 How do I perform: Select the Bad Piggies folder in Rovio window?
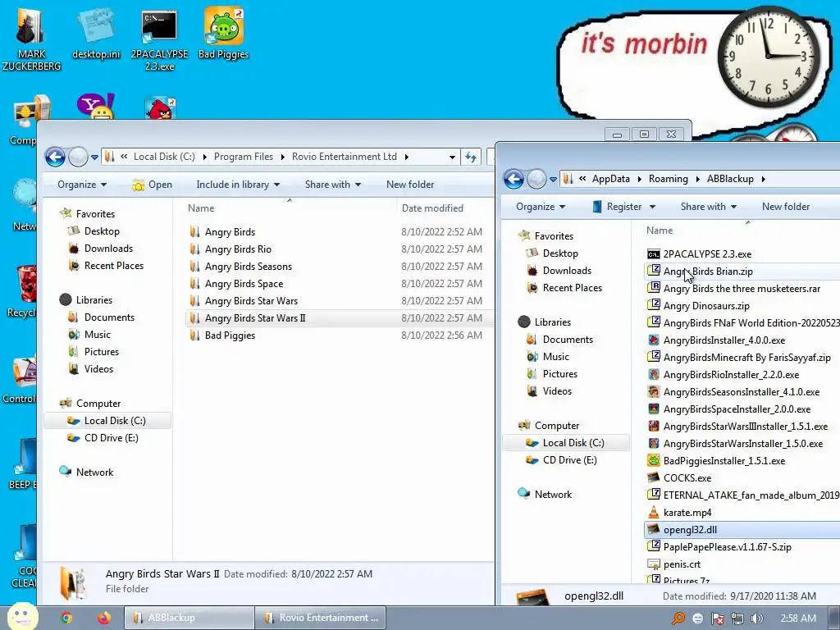pos(230,336)
